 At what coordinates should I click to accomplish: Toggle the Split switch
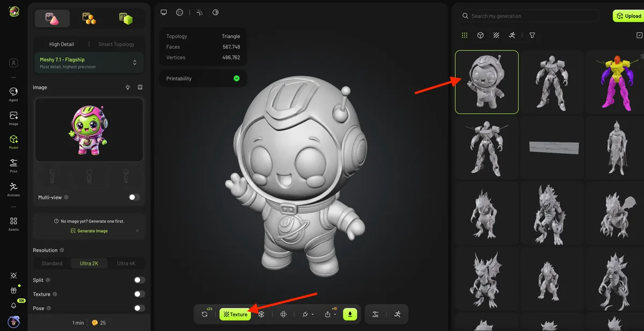pyautogui.click(x=139, y=280)
